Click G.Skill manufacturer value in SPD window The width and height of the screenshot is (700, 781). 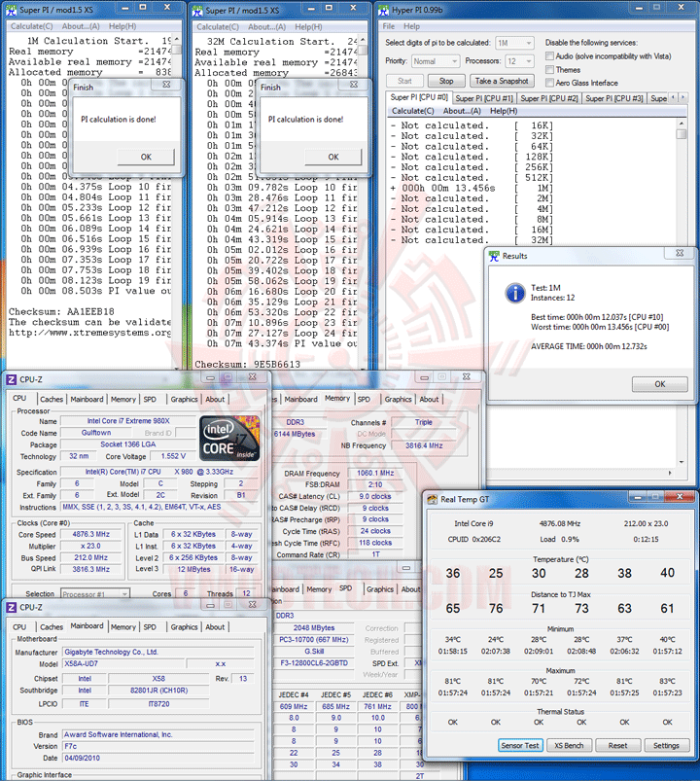pyautogui.click(x=314, y=652)
